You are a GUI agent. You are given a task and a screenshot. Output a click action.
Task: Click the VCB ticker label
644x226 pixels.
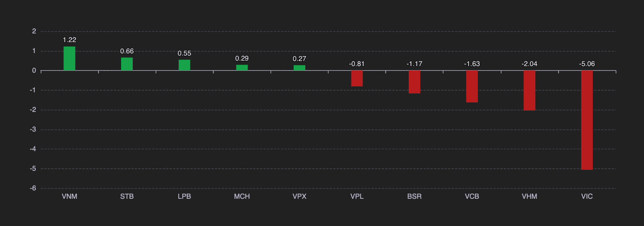coord(472,196)
